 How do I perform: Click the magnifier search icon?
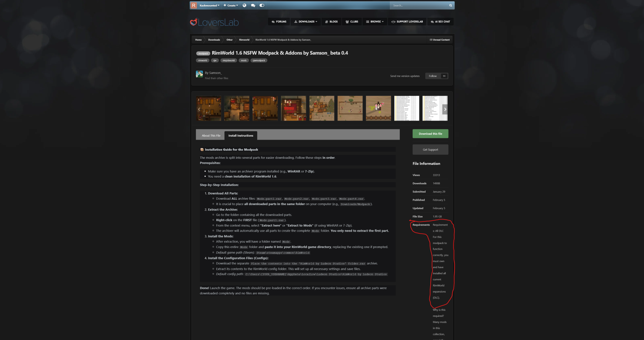point(450,5)
